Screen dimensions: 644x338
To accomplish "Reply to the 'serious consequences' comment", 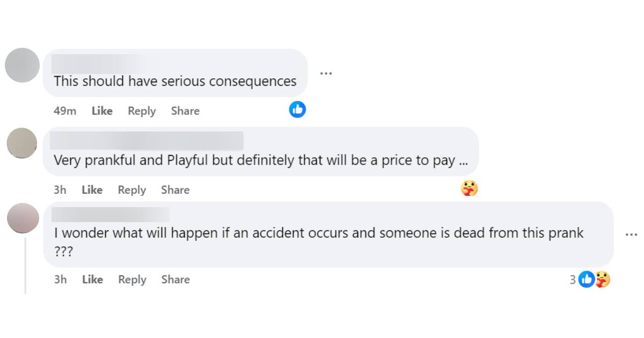I will (x=142, y=111).
